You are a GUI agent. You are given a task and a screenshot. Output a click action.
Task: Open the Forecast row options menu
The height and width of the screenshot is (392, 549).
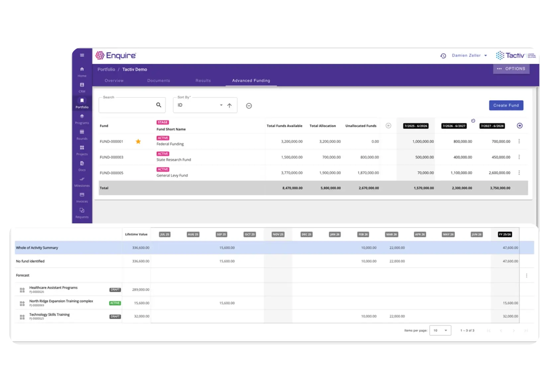[526, 275]
